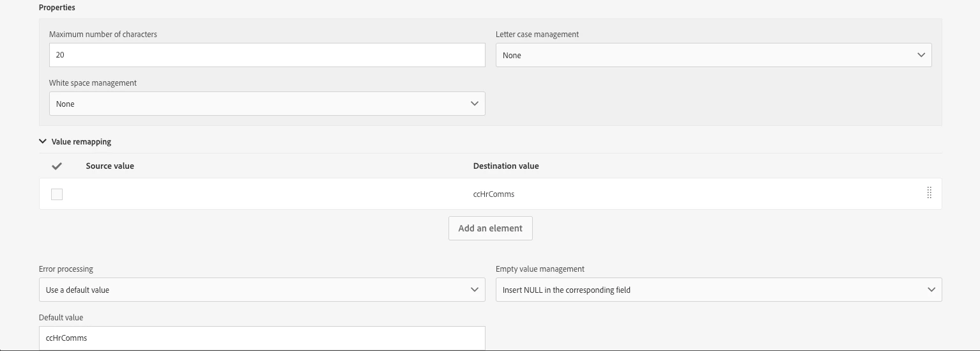Open the Error processing dropdown

[x=262, y=290]
